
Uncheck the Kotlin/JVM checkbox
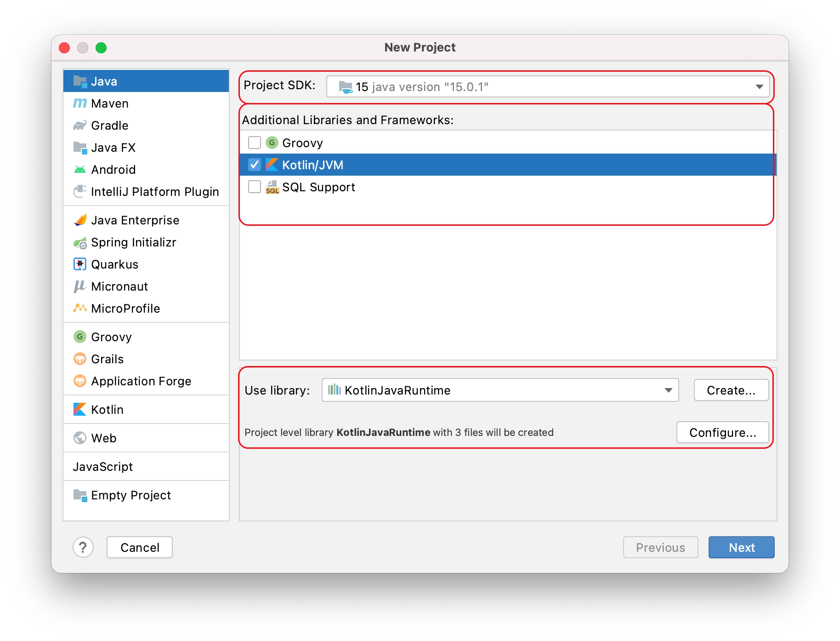pyautogui.click(x=255, y=165)
